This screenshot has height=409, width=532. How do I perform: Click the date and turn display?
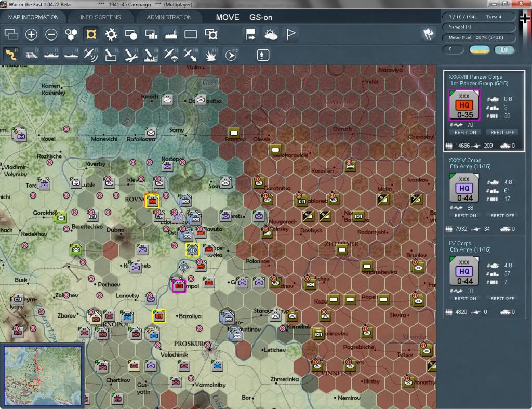pos(478,17)
